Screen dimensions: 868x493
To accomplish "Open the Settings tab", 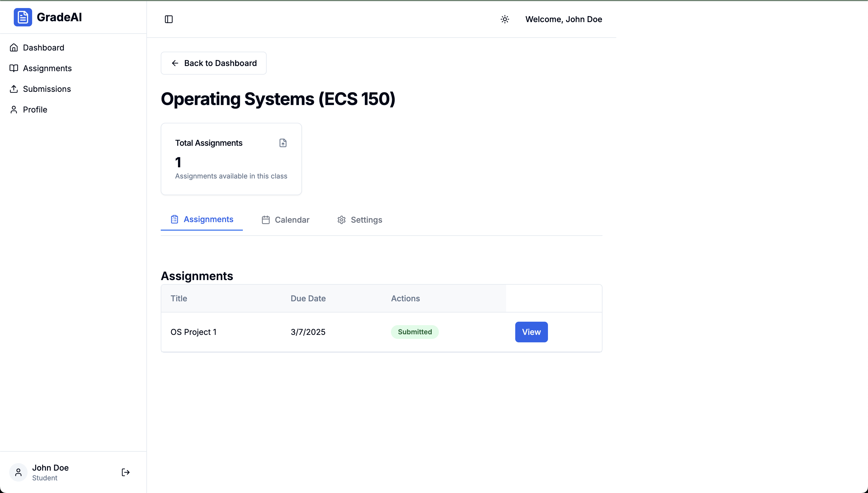I will click(360, 220).
